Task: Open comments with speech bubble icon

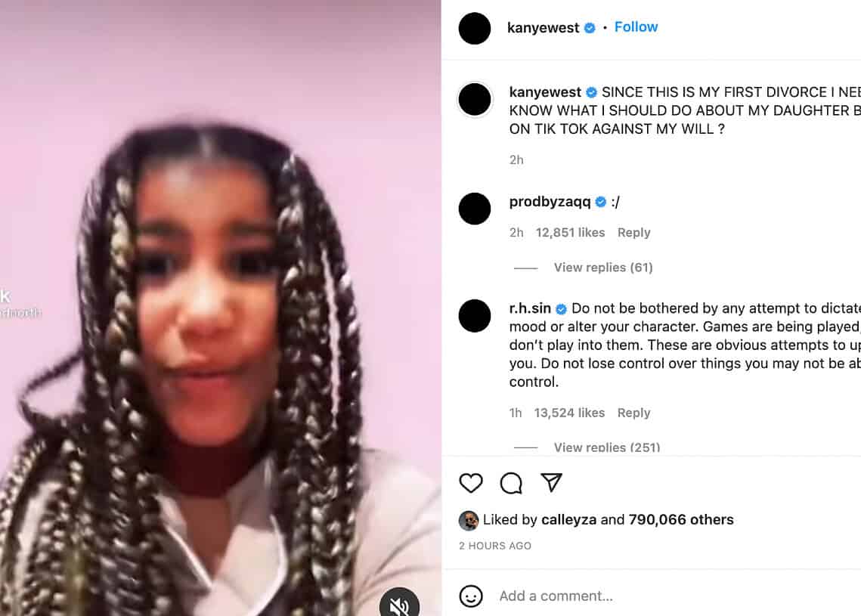Action: [x=511, y=483]
